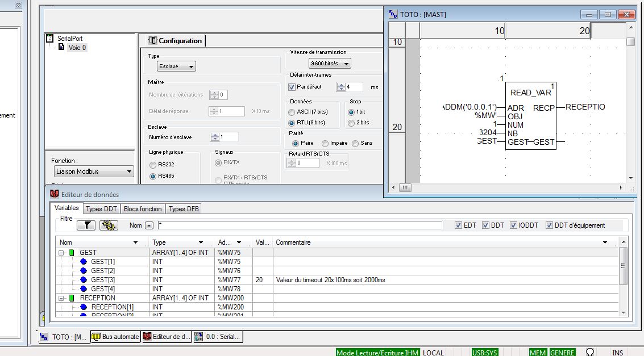The width and height of the screenshot is (644, 356).
Task: Click the green RECEPTION array icon
Action: coord(72,298)
